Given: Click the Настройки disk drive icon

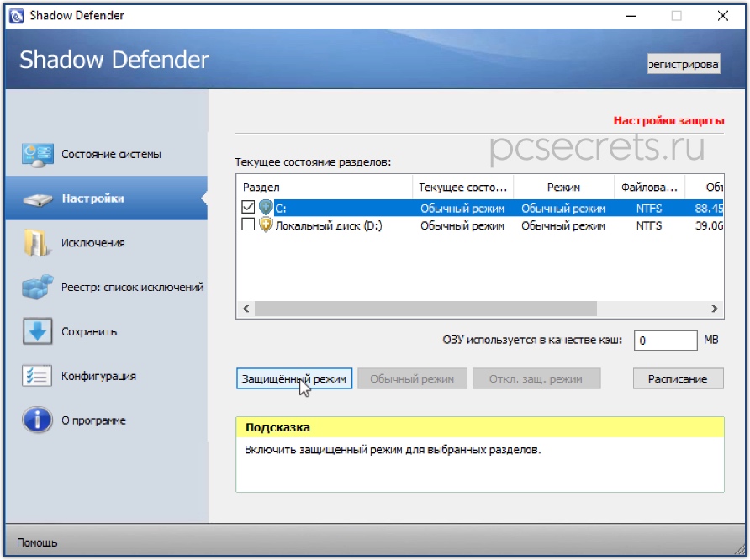Looking at the screenshot, I should coord(37,199).
